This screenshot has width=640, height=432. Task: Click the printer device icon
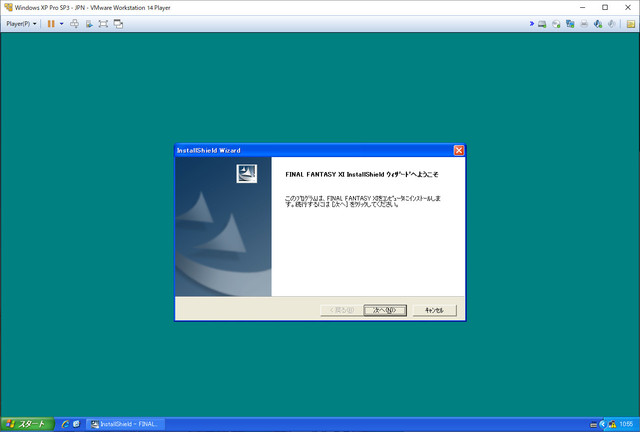point(584,24)
